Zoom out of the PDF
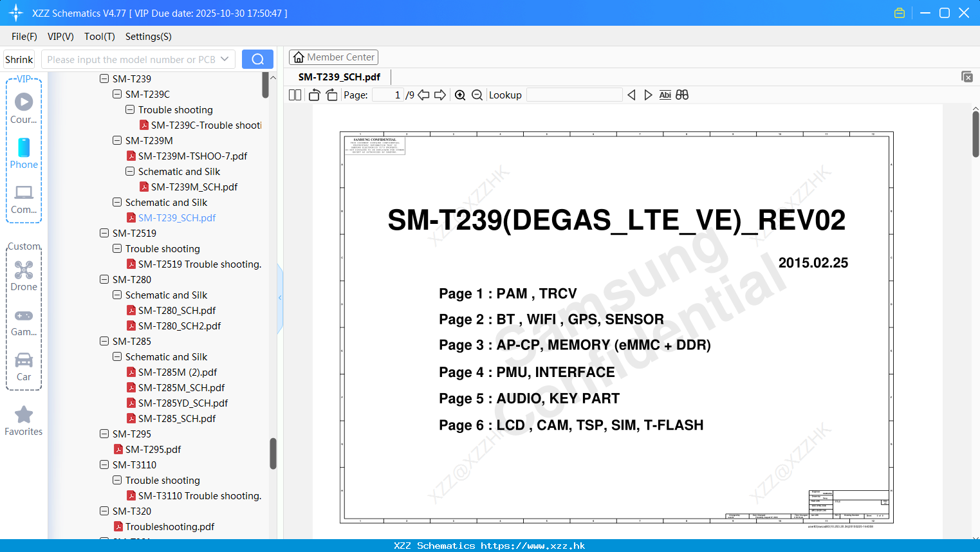The height and width of the screenshot is (552, 980). 477,95
